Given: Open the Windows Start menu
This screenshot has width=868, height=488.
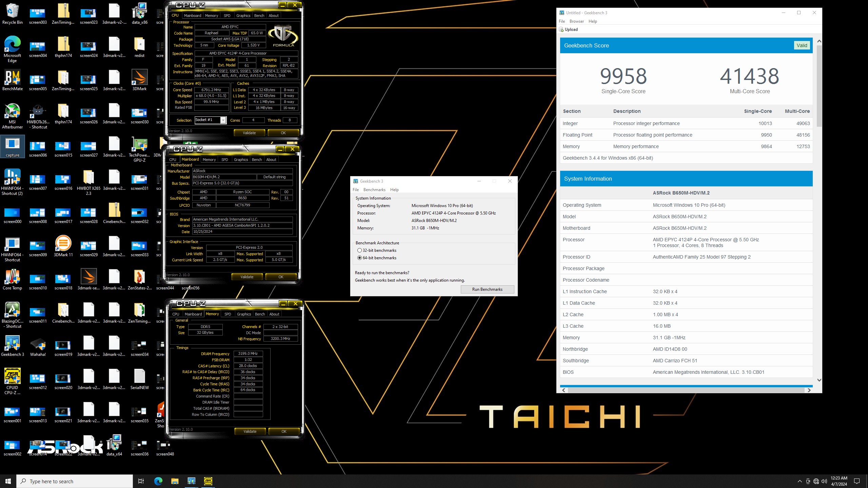Looking at the screenshot, I should (8, 481).
